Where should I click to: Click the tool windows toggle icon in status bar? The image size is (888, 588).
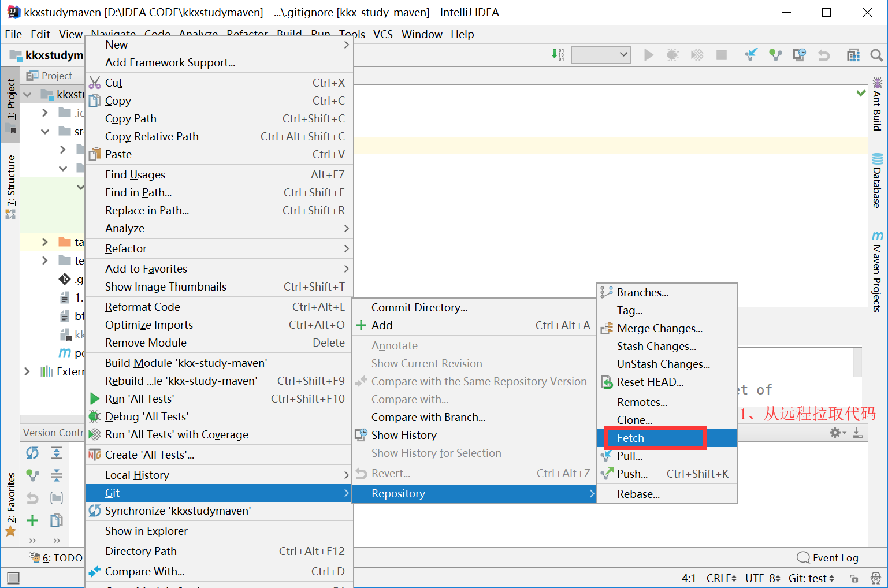point(13,578)
